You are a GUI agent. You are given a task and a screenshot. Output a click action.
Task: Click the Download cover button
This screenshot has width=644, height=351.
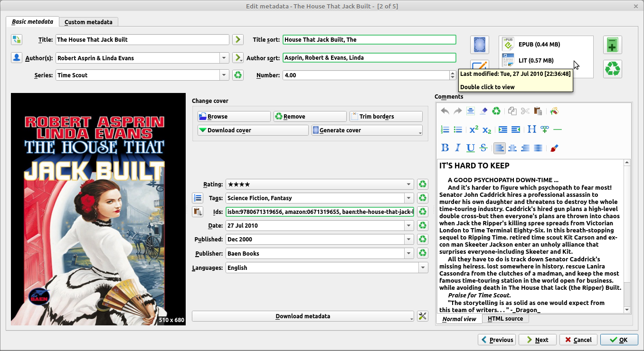coord(253,130)
